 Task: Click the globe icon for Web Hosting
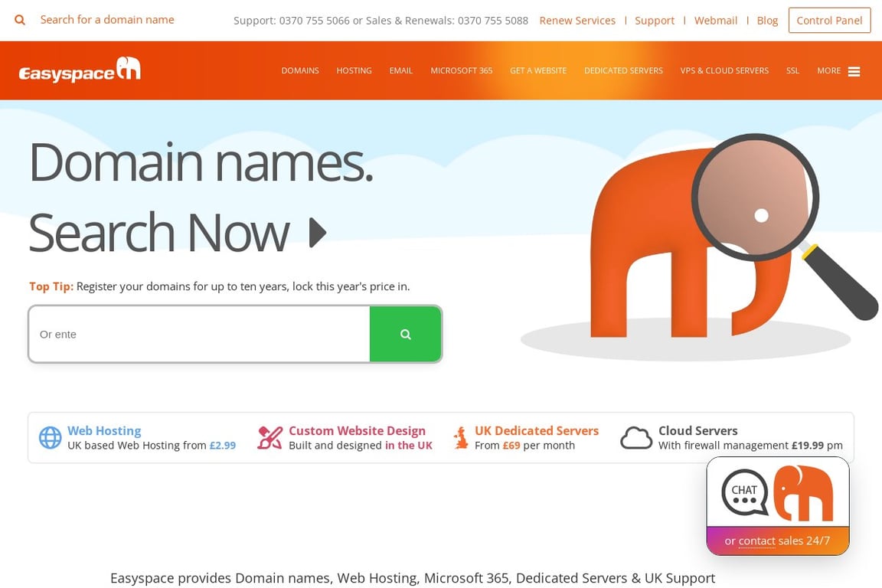[50, 437]
